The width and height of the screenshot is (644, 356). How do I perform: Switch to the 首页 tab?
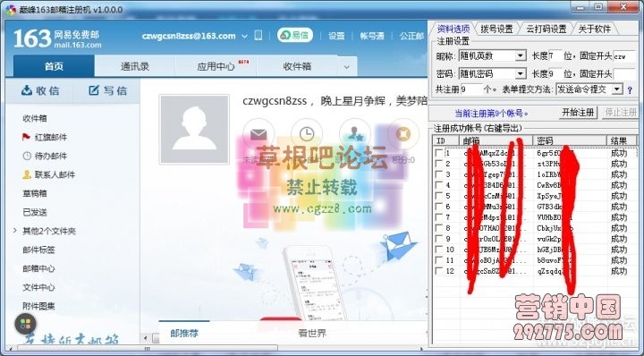point(54,66)
